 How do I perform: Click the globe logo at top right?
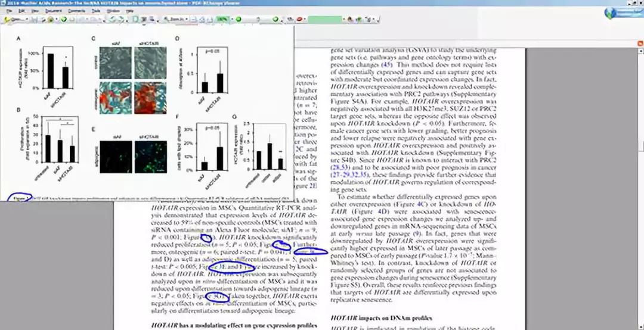(611, 13)
